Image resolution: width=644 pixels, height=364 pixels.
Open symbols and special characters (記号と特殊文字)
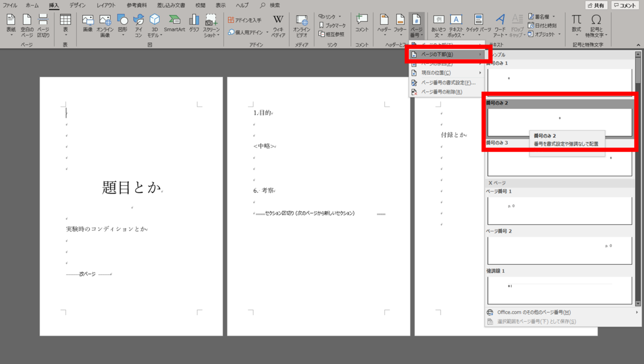596,25
